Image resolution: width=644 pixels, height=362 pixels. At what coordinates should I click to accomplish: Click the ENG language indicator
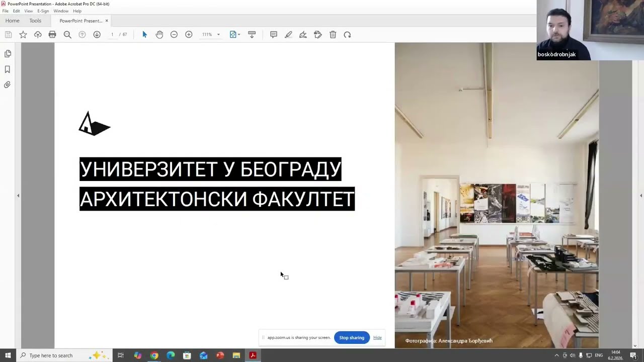pyautogui.click(x=599, y=355)
